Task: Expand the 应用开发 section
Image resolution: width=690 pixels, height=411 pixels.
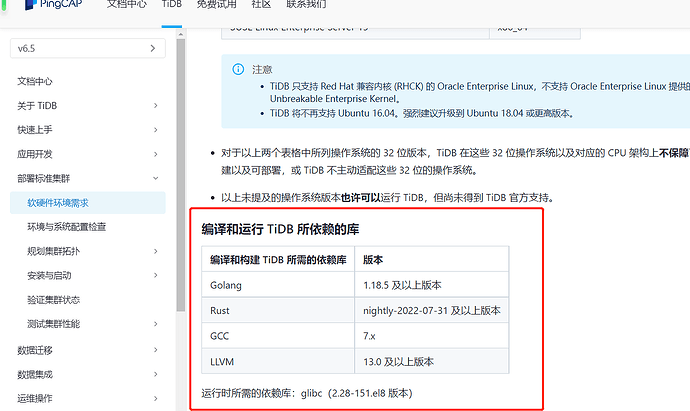Action: 155,154
